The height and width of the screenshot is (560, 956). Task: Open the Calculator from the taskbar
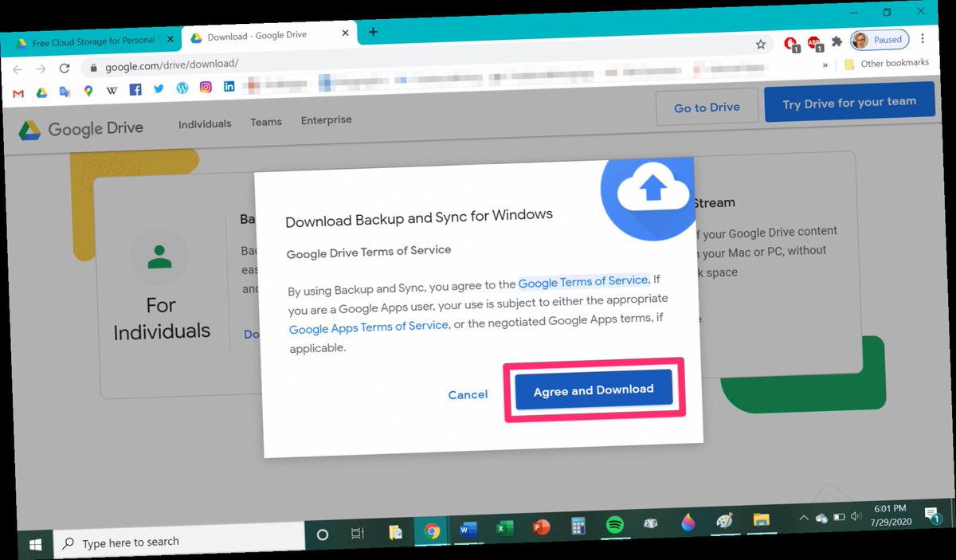(x=578, y=526)
